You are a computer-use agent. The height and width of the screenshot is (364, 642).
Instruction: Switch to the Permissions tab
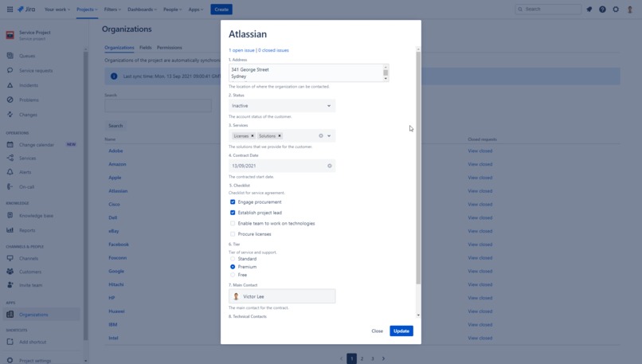[169, 48]
